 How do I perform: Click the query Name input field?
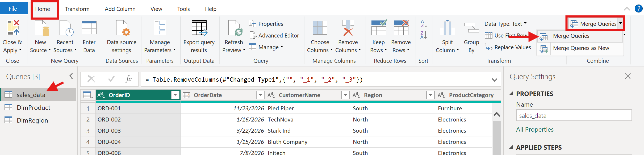[x=574, y=115]
